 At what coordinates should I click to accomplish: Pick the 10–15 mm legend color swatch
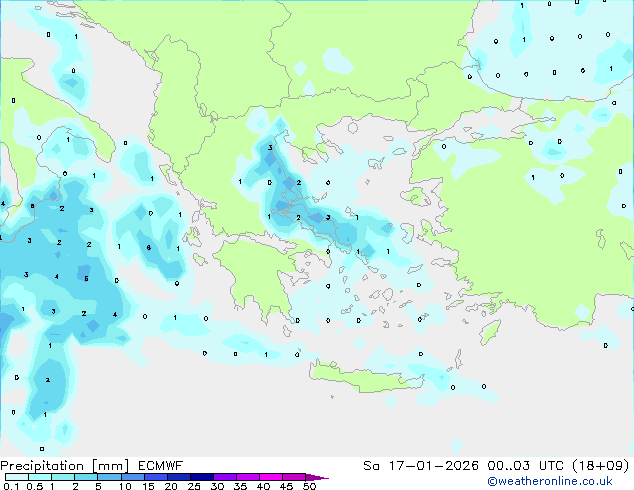(133, 477)
